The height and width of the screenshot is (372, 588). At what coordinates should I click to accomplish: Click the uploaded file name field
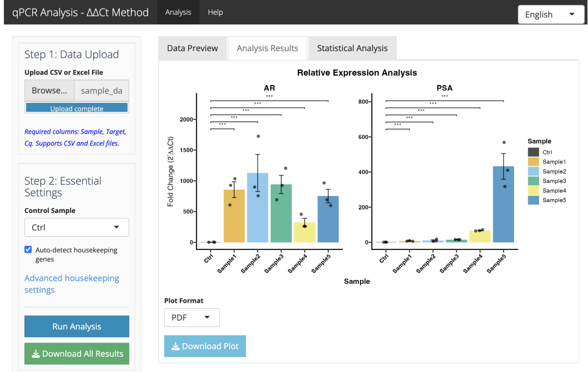coord(102,90)
